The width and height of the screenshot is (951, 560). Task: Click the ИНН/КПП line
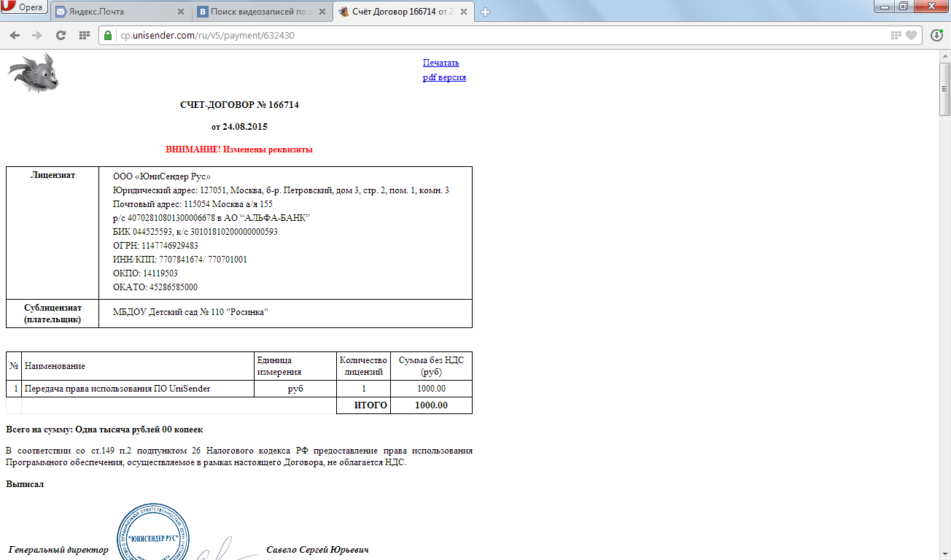click(x=180, y=260)
